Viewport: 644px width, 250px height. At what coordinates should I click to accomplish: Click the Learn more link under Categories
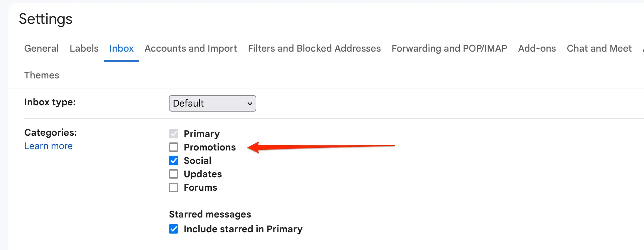coord(48,146)
